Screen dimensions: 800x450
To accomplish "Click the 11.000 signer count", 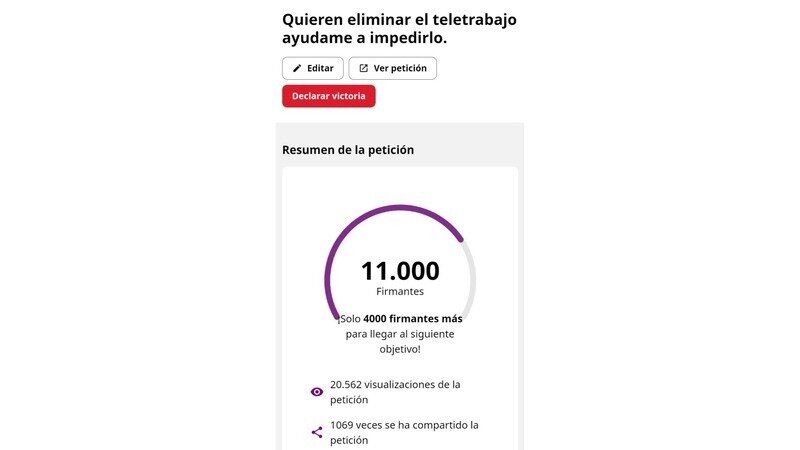I will [400, 270].
